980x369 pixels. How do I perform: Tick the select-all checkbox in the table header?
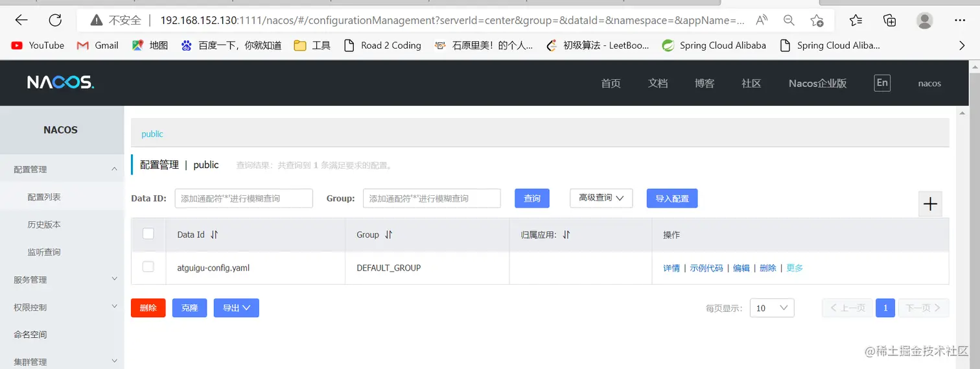pos(148,233)
